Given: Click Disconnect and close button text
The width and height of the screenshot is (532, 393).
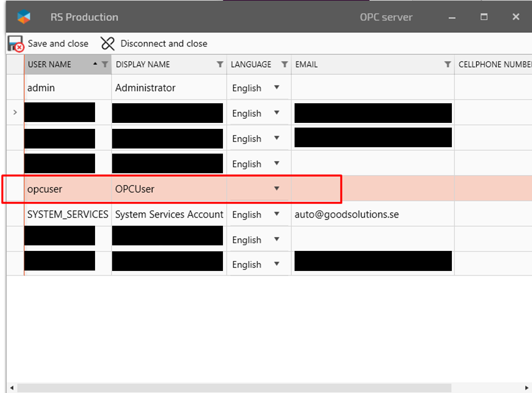Looking at the screenshot, I should point(164,44).
